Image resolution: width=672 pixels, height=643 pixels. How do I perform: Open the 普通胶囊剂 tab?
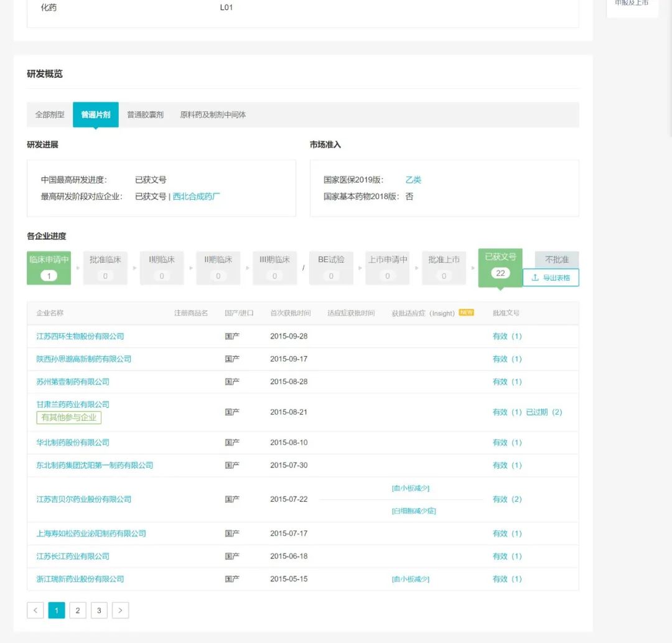[145, 115]
